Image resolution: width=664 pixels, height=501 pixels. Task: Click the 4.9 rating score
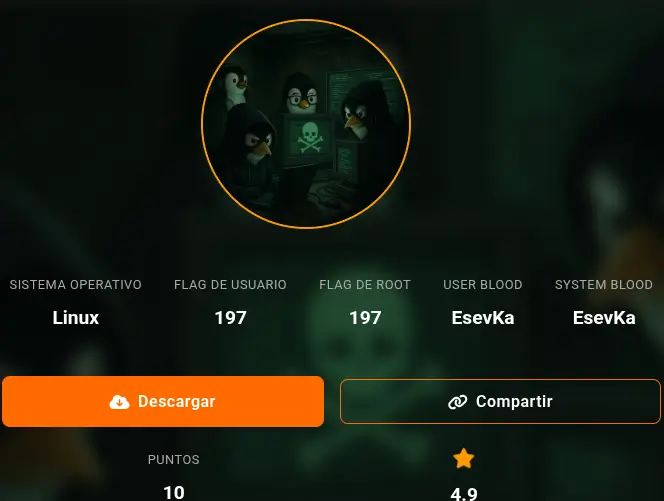point(464,493)
